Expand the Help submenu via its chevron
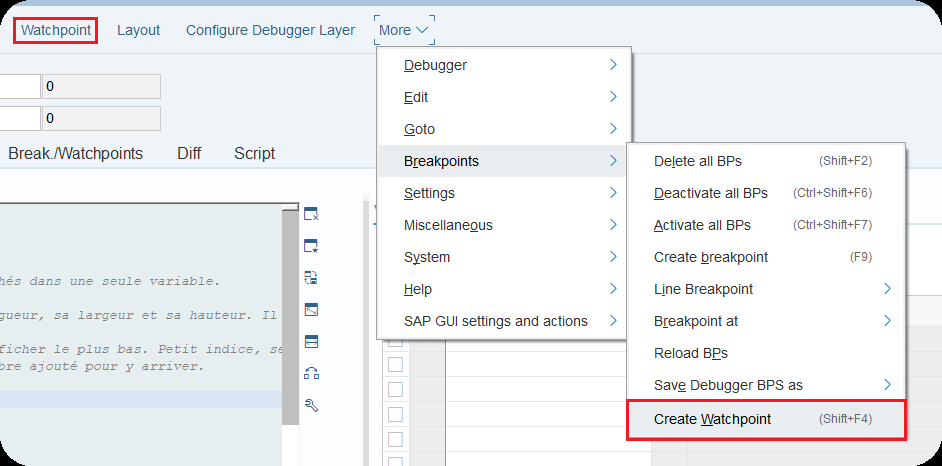The width and height of the screenshot is (942, 466). [x=613, y=289]
